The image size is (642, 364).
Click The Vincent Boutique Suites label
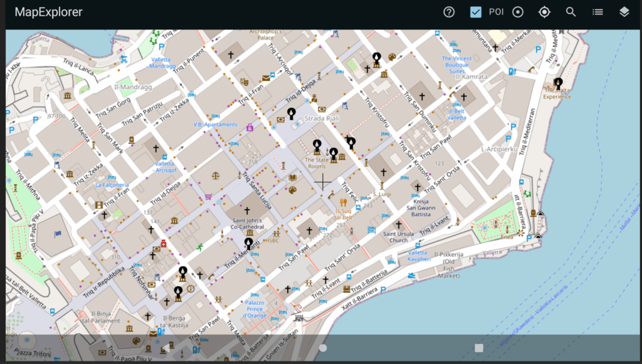(x=456, y=65)
